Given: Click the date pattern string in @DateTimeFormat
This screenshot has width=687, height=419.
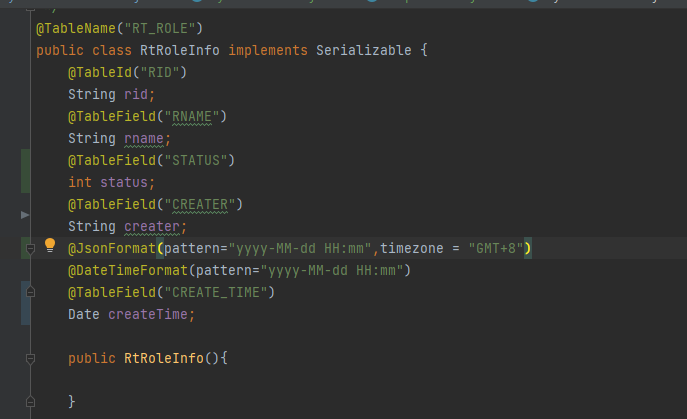Looking at the screenshot, I should pos(332,270).
